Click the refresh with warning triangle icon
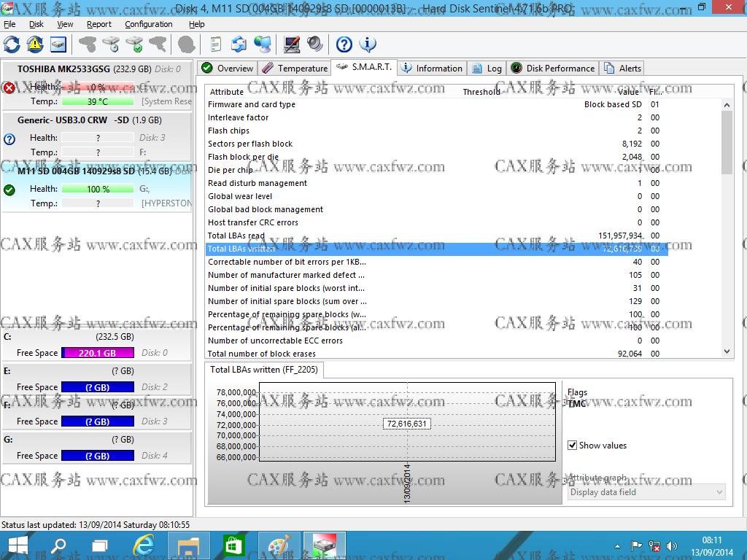747x560 pixels. [35, 44]
